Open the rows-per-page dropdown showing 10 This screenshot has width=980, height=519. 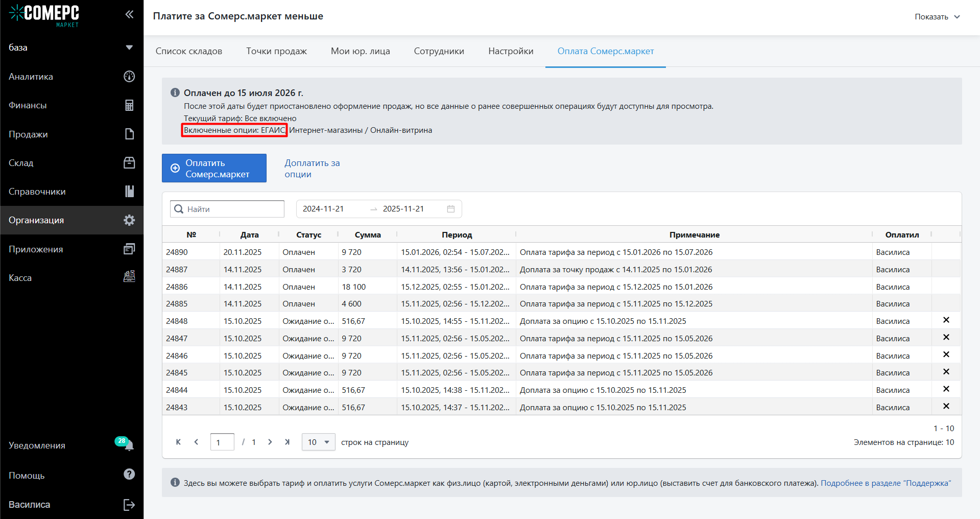pyautogui.click(x=318, y=442)
